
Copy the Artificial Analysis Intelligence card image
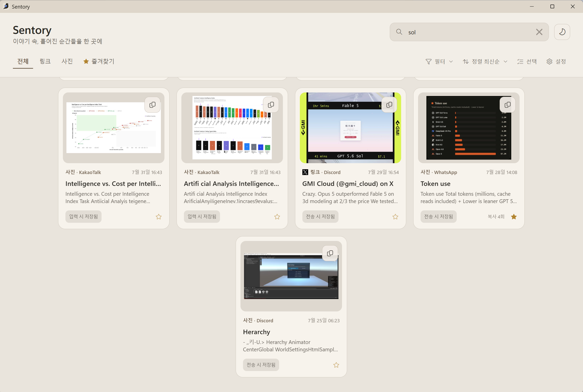tap(271, 105)
